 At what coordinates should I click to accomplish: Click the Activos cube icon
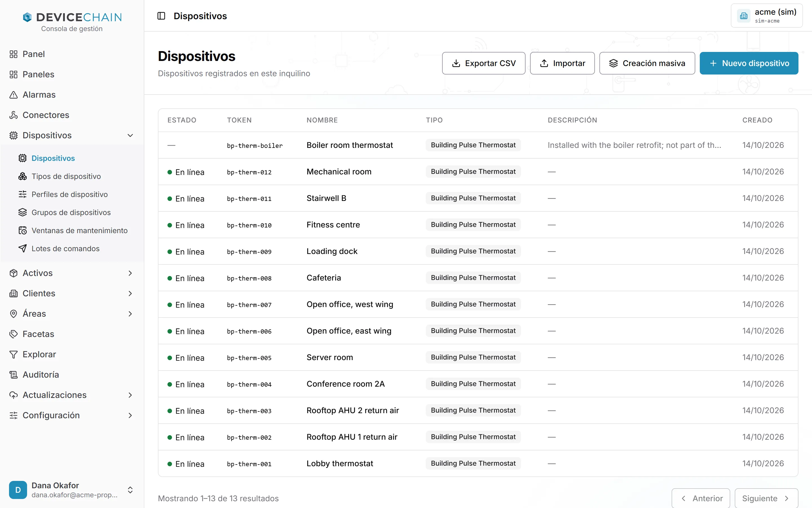coord(14,273)
